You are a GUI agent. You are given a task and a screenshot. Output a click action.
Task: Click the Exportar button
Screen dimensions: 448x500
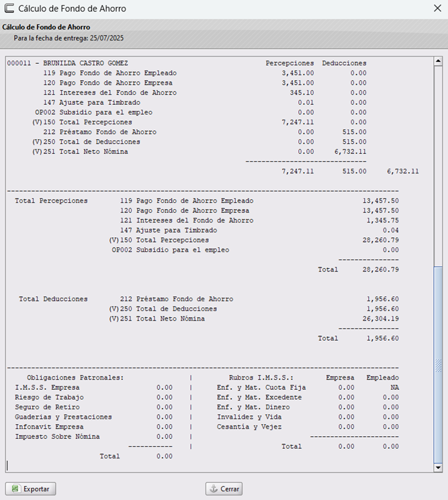pos(31,489)
